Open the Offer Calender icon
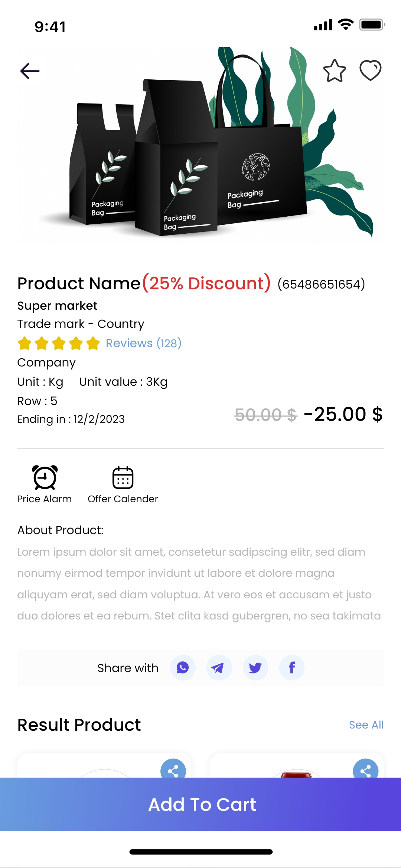 pyautogui.click(x=123, y=478)
